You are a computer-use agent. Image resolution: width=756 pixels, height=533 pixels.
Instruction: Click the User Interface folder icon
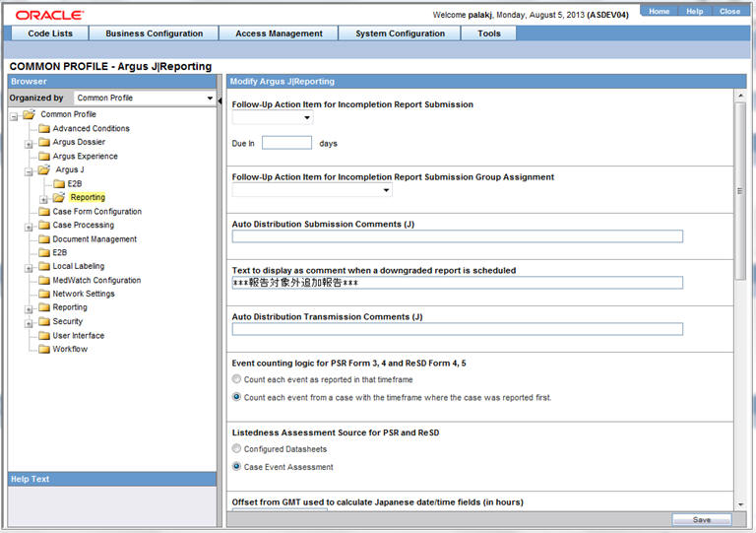(44, 335)
